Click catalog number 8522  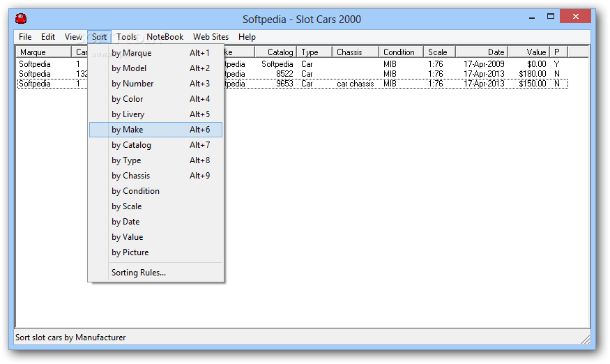click(x=284, y=74)
